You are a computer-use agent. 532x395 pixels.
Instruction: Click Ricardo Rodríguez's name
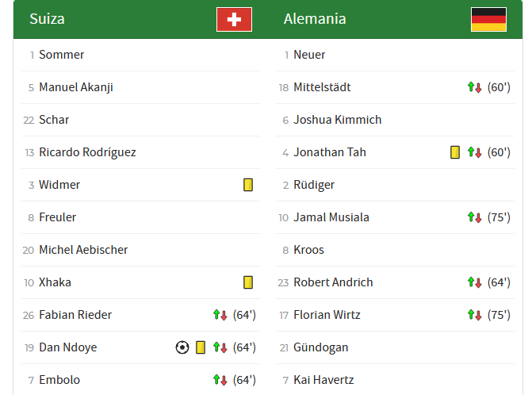point(87,152)
